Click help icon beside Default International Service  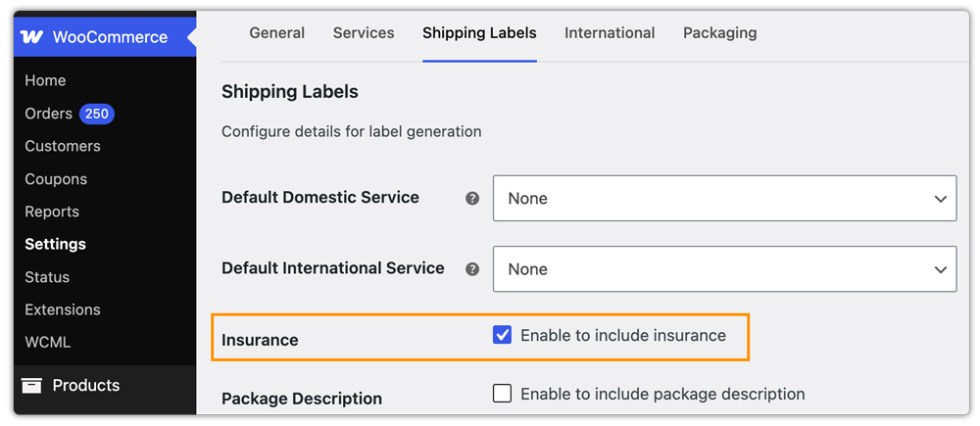(x=472, y=269)
